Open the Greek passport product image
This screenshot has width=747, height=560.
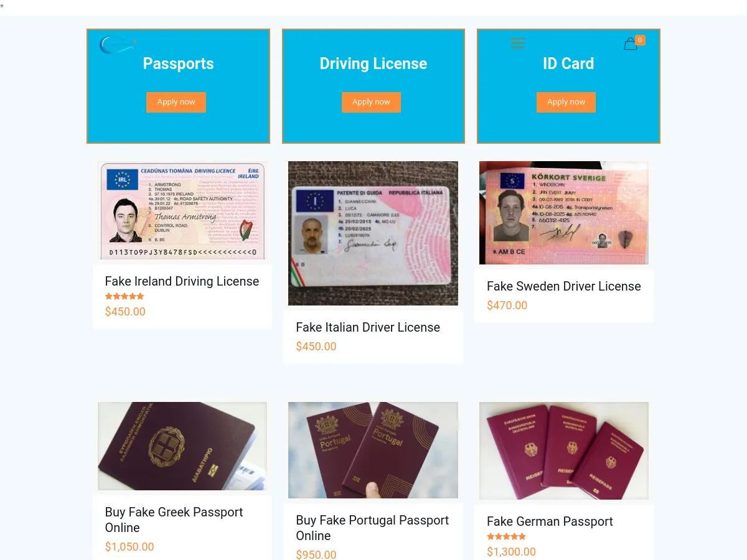182,446
